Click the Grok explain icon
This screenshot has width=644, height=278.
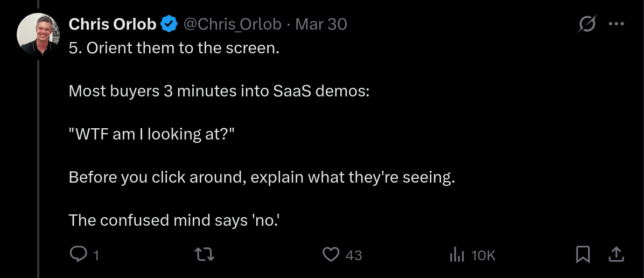pos(586,24)
